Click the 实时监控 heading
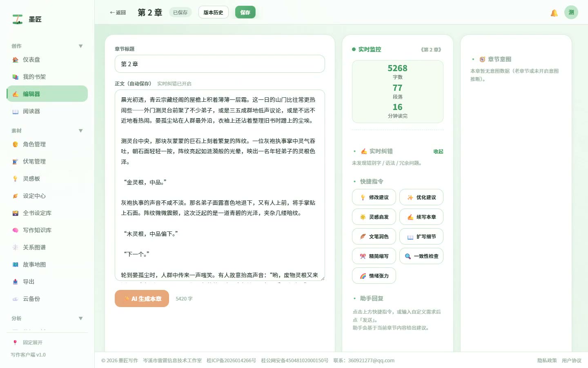588x368 pixels. [x=370, y=49]
